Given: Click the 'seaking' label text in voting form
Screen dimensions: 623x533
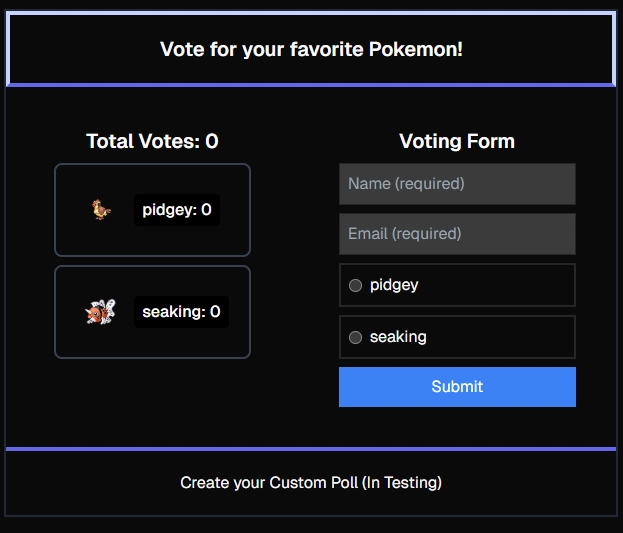Looking at the screenshot, I should (398, 337).
